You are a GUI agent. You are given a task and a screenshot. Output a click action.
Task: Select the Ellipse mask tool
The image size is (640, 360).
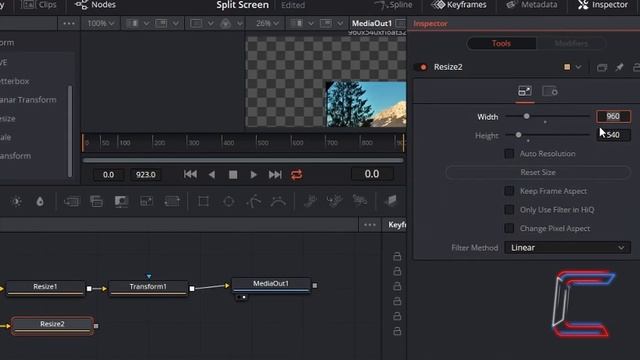pyautogui.click(x=229, y=201)
